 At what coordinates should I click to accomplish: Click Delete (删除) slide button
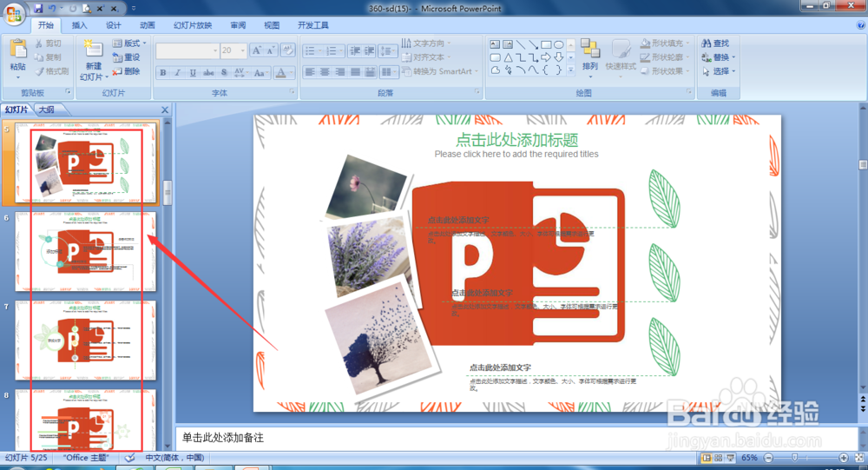(x=126, y=71)
